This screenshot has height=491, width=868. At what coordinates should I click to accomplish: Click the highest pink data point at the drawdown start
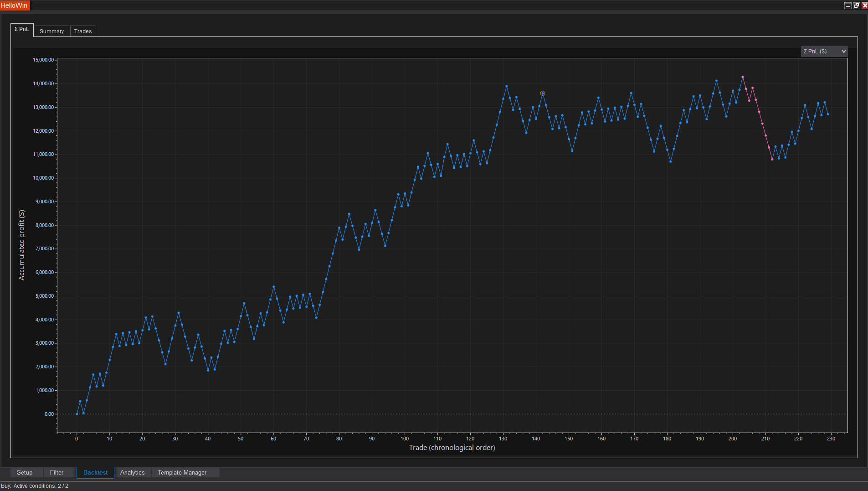point(742,77)
